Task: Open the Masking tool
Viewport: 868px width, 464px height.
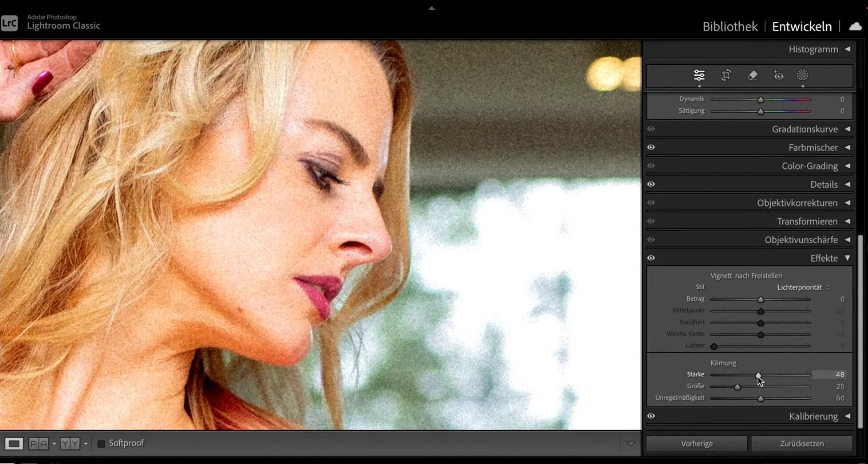Action: point(802,75)
